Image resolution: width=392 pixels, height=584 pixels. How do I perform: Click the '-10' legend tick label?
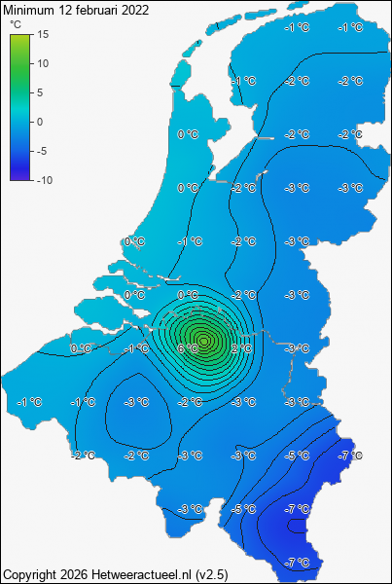45,180
